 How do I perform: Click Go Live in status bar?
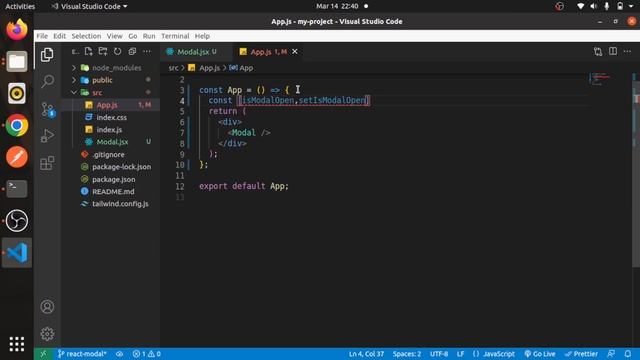click(x=540, y=354)
